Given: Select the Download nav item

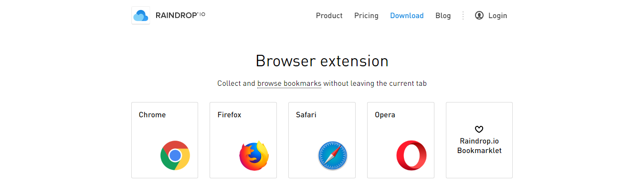Looking at the screenshot, I should (x=407, y=16).
